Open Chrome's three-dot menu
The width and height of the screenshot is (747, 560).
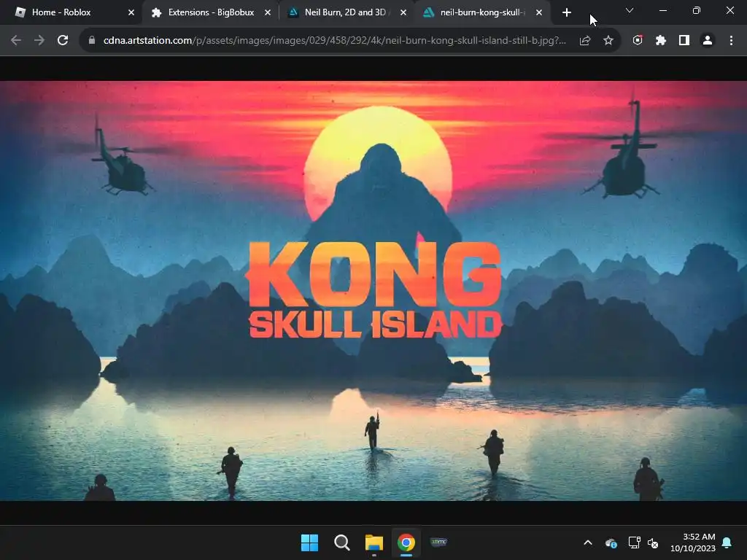(731, 41)
